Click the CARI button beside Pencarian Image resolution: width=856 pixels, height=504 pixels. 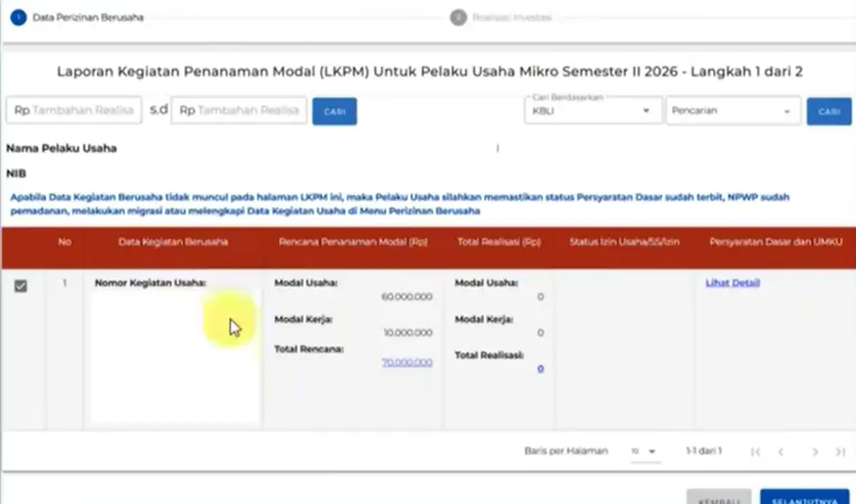(x=829, y=112)
